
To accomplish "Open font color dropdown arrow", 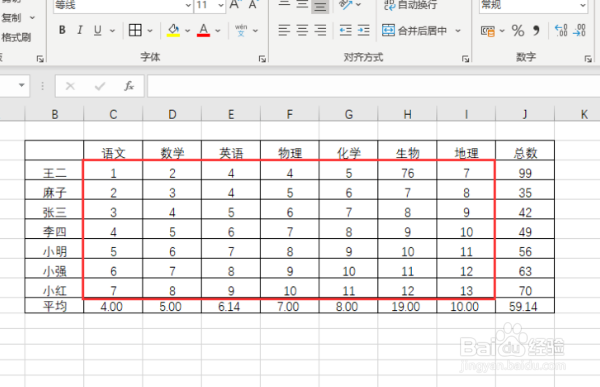I will pos(218,31).
